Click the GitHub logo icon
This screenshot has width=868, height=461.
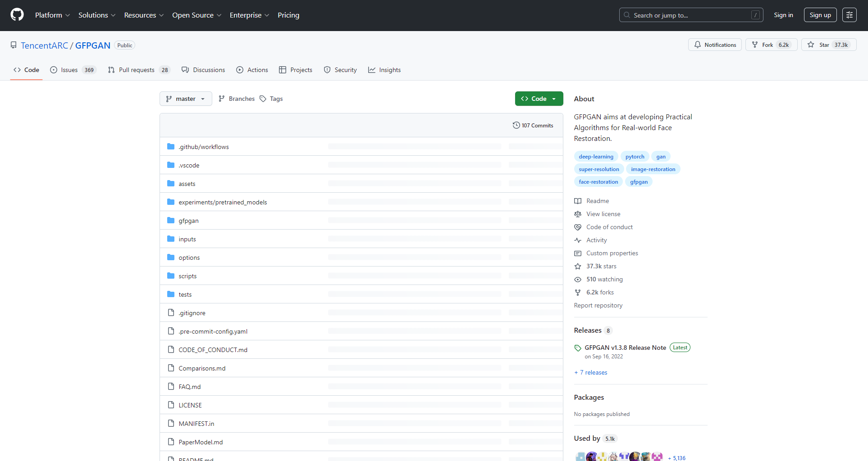(17, 15)
